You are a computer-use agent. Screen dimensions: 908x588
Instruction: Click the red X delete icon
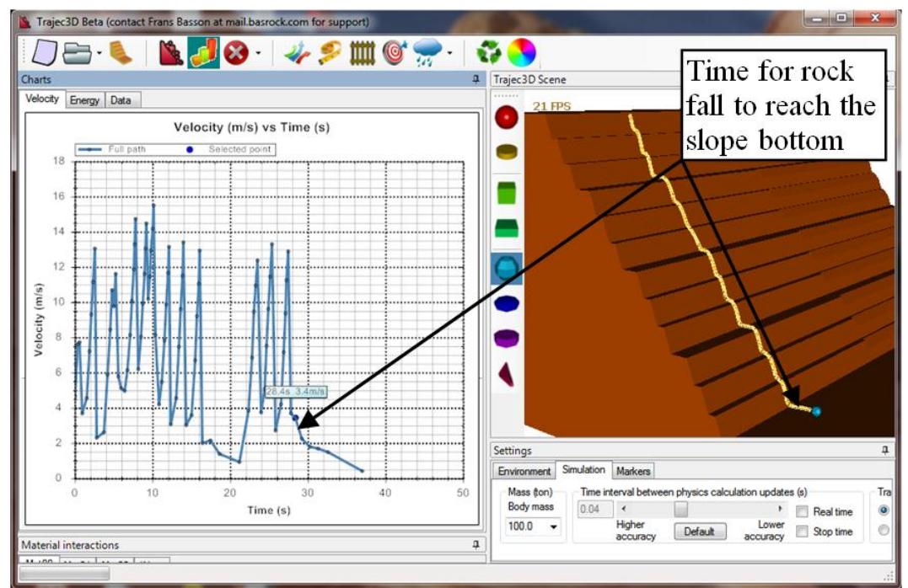236,53
